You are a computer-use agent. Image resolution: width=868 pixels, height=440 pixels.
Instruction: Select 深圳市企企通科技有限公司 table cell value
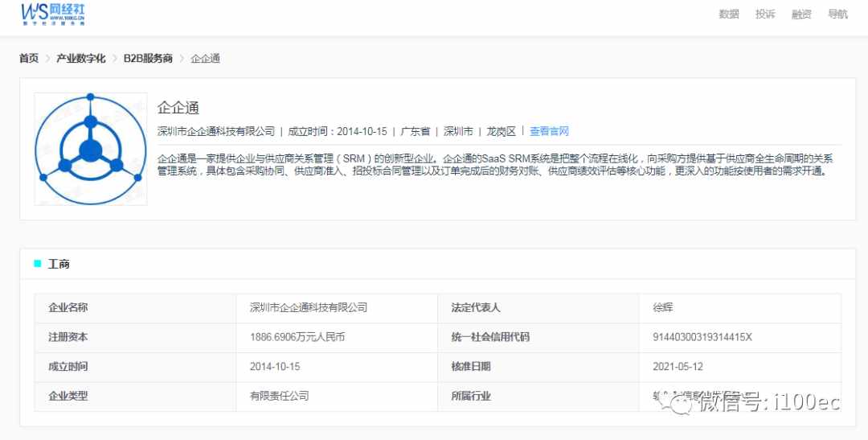(309, 307)
